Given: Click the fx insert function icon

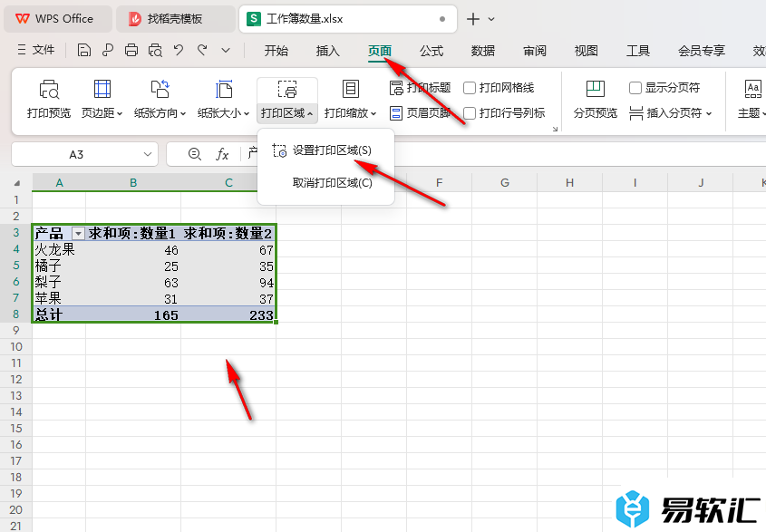Looking at the screenshot, I should (222, 154).
